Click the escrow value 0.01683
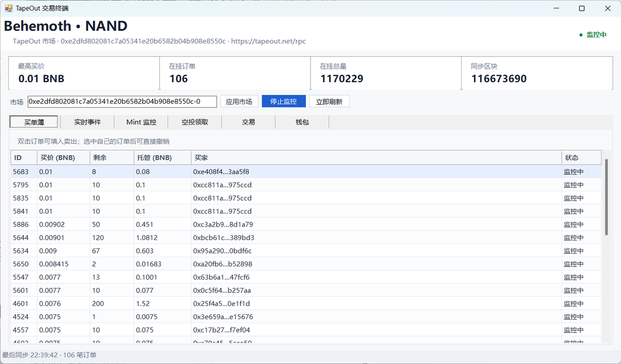 click(149, 264)
